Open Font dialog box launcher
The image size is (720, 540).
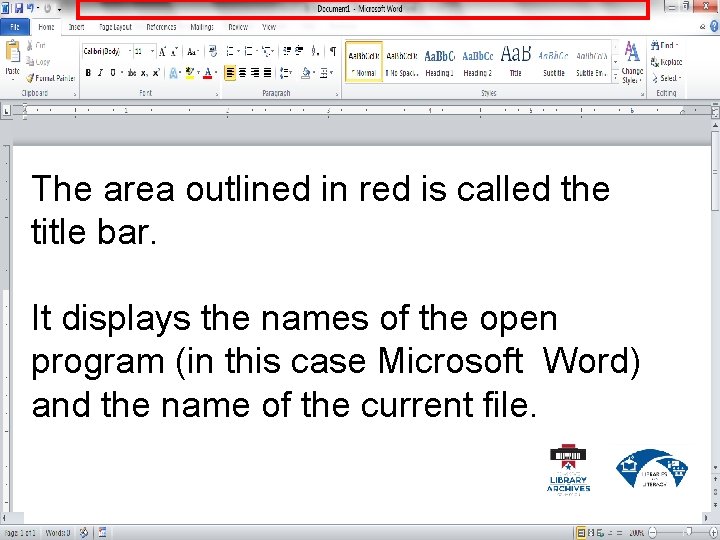pyautogui.click(x=217, y=94)
